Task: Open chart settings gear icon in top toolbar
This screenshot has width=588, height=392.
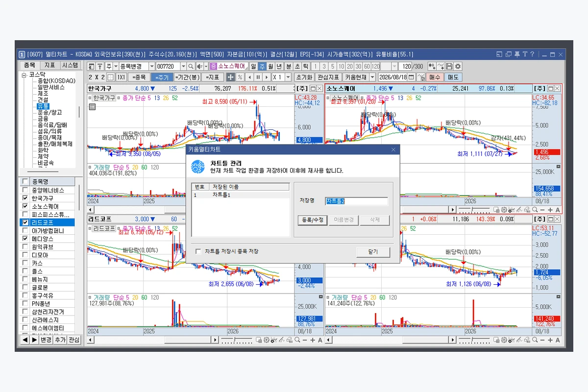Action: [x=458, y=66]
